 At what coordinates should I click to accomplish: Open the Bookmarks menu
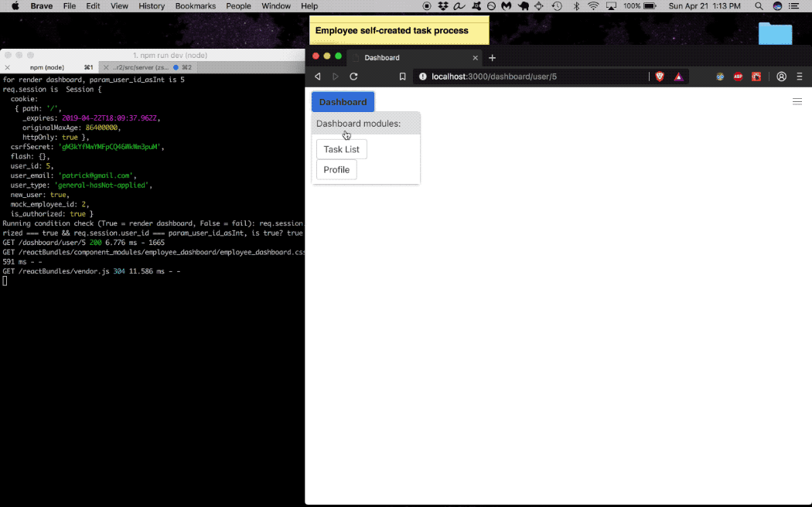pos(196,6)
